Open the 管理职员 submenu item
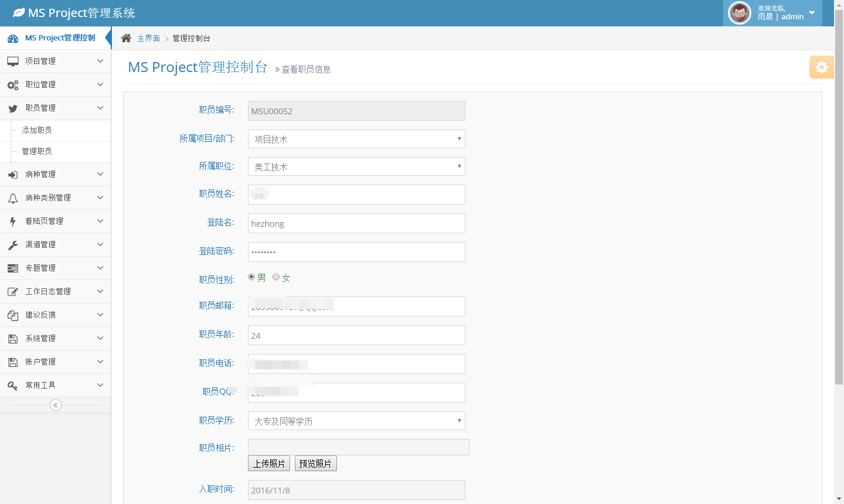This screenshot has height=504, width=844. coord(37,151)
